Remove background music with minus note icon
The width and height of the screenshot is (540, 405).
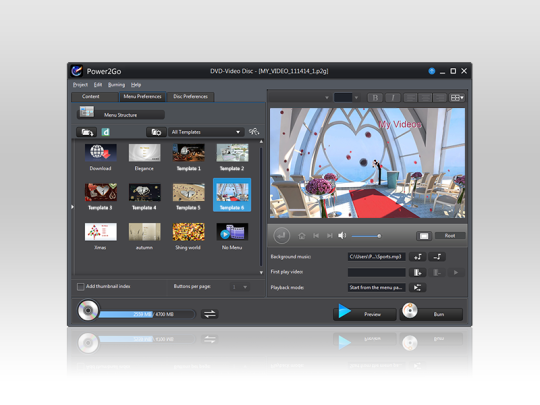(x=437, y=257)
